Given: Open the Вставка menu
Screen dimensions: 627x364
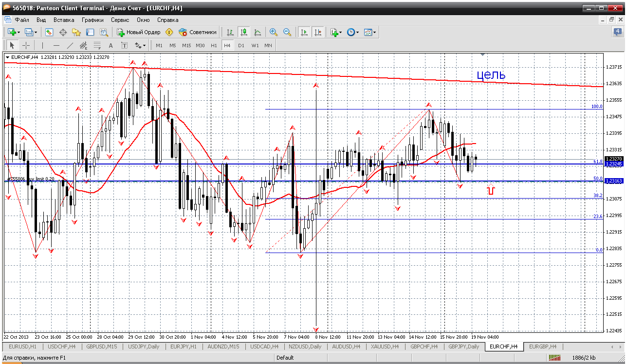Looking at the screenshot, I should [64, 20].
